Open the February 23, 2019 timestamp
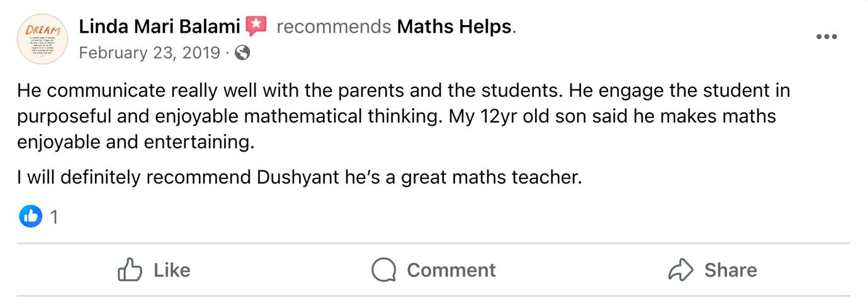This screenshot has width=868, height=303. [149, 53]
